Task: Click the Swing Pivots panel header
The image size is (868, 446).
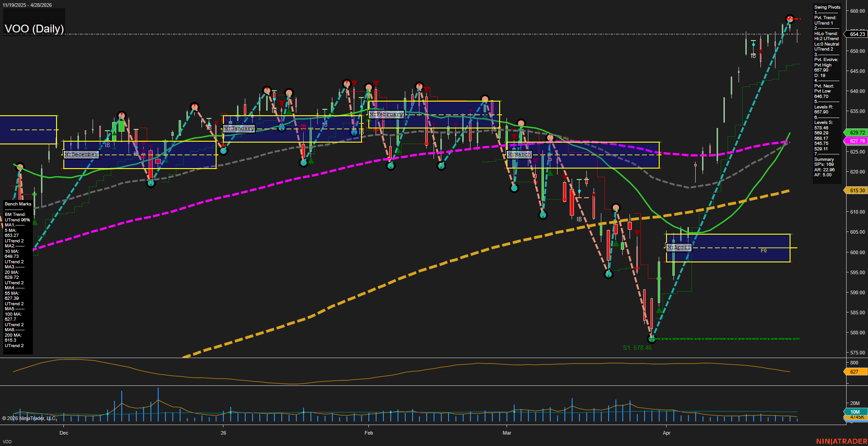Action: coord(827,7)
